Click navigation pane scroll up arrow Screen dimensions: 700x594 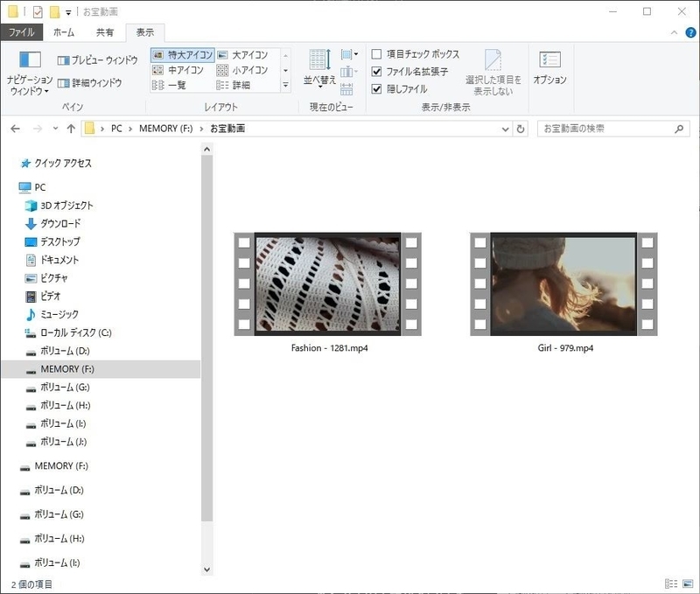(206, 150)
